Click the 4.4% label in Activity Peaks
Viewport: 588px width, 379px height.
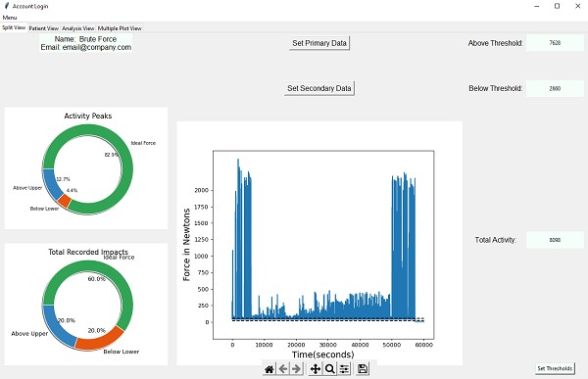point(72,190)
